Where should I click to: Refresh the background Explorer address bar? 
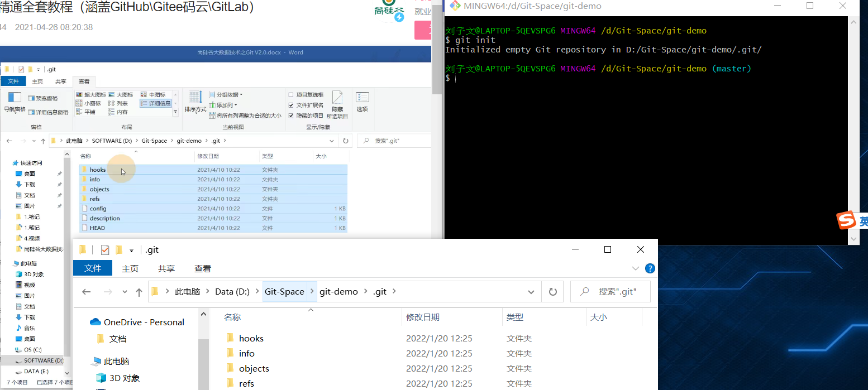coord(346,141)
